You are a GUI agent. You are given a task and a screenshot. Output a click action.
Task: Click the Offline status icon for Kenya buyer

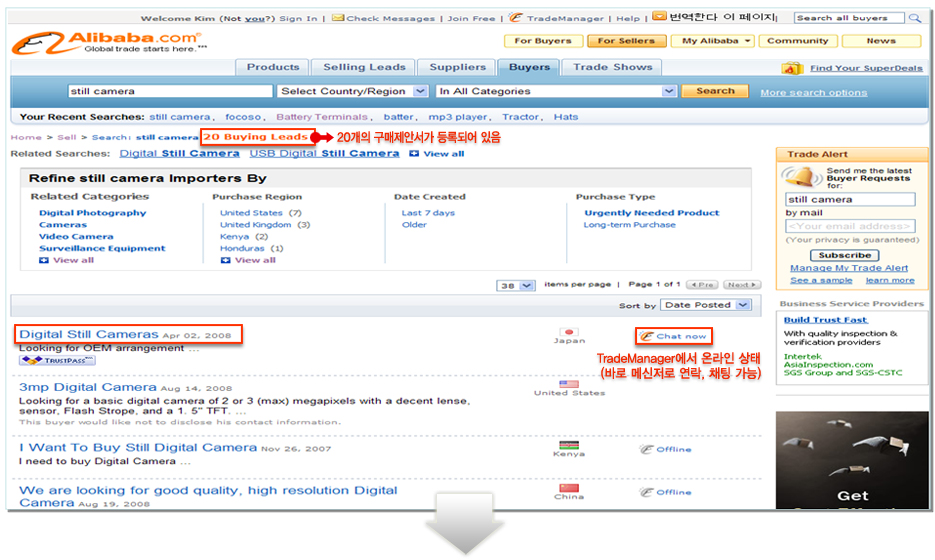646,449
